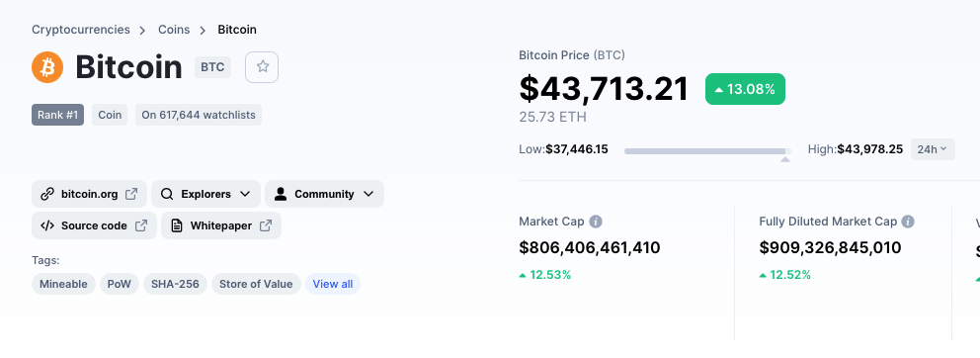The height and width of the screenshot is (358, 980).
Task: Click the Whitepaper document icon
Action: click(177, 225)
